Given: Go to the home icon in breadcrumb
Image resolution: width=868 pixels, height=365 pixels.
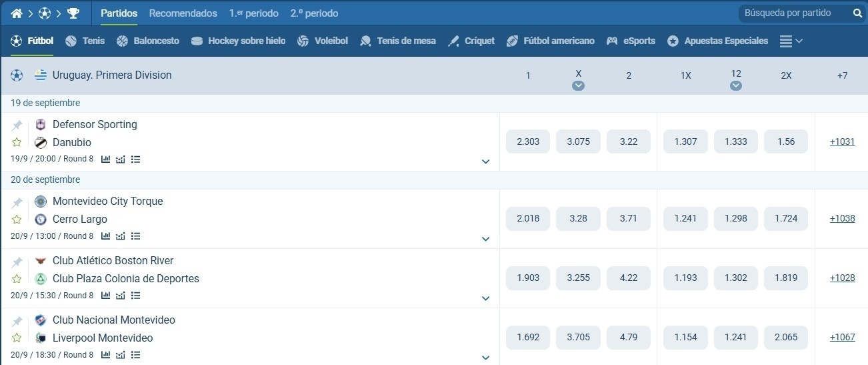Looking at the screenshot, I should (x=17, y=13).
